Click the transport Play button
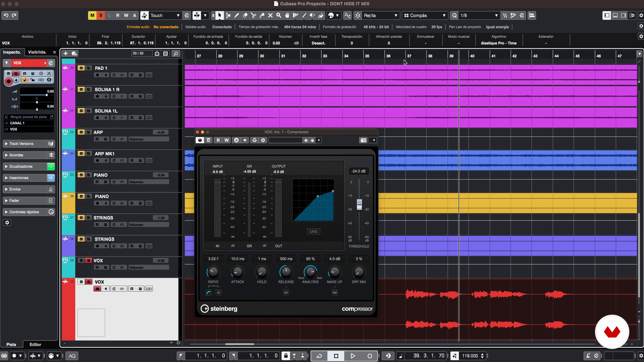The width and height of the screenshot is (644, 362). (353, 356)
